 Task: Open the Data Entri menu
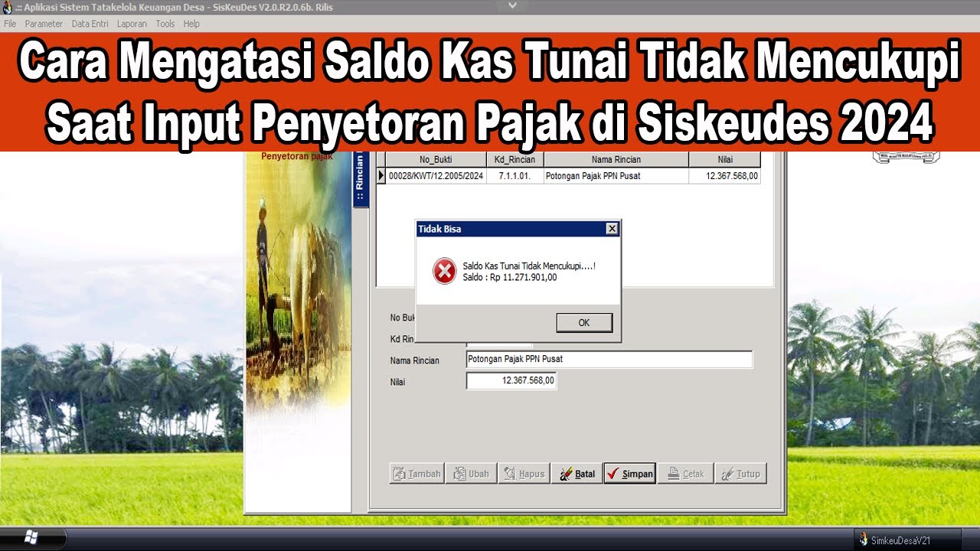[90, 24]
